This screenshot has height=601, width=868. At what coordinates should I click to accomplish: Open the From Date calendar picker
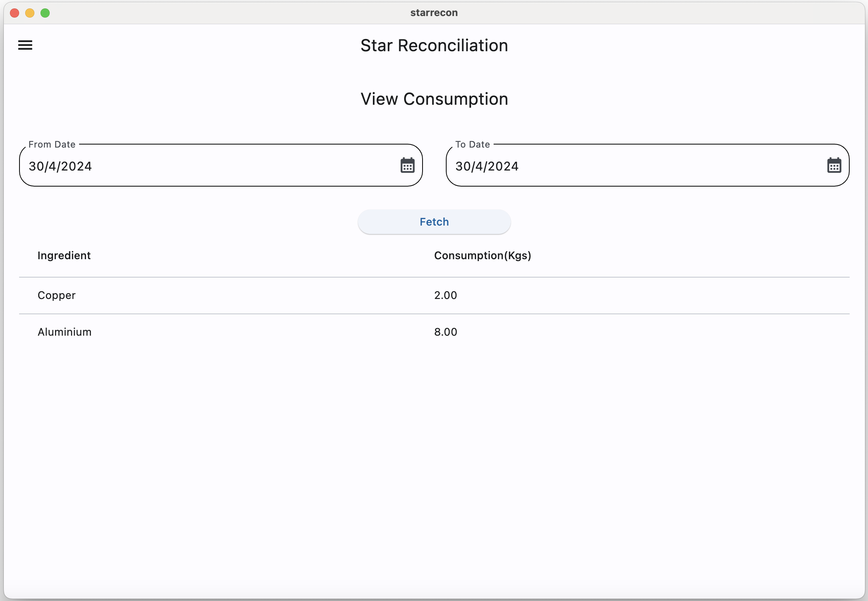tap(407, 166)
